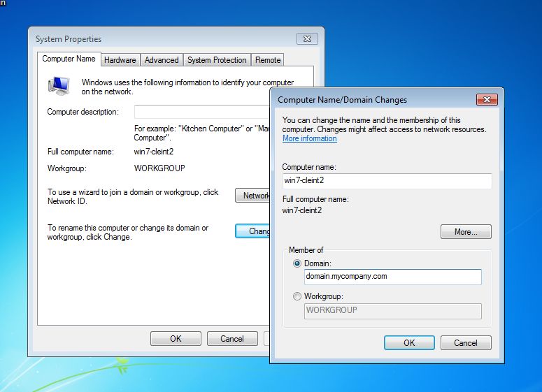Switch to the Hardware tab
The image size is (542, 392).
pos(120,60)
